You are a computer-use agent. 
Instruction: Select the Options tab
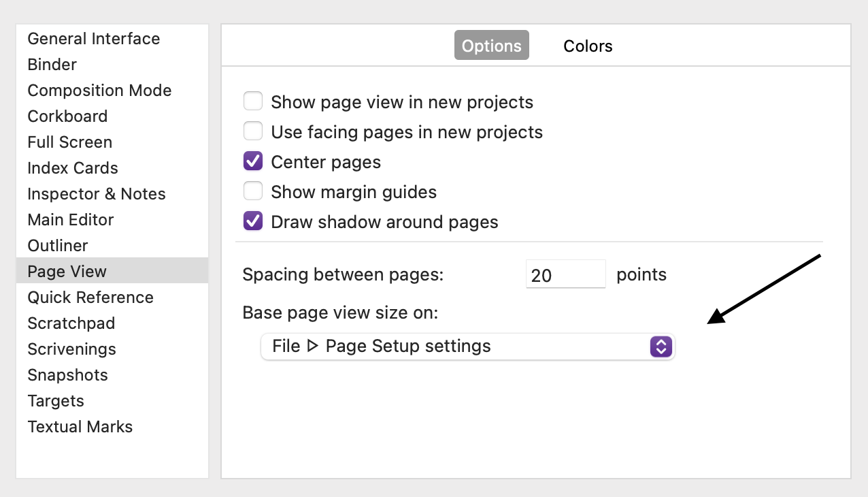point(491,46)
